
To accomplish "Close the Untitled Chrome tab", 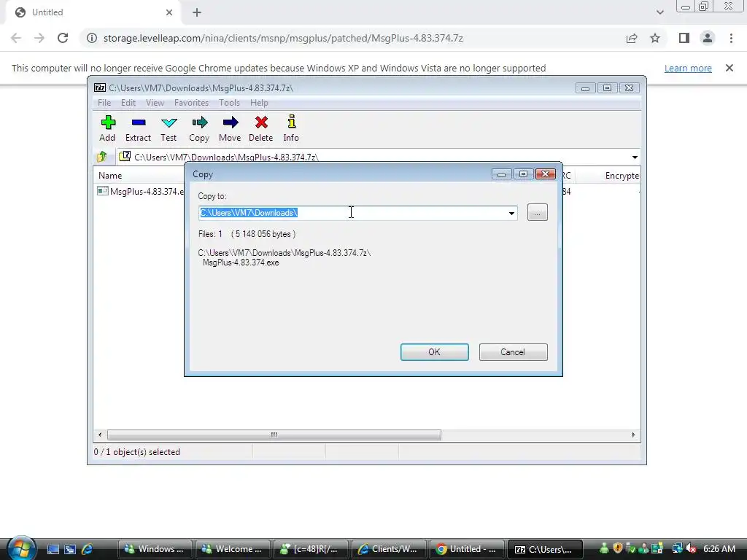I will tap(169, 12).
